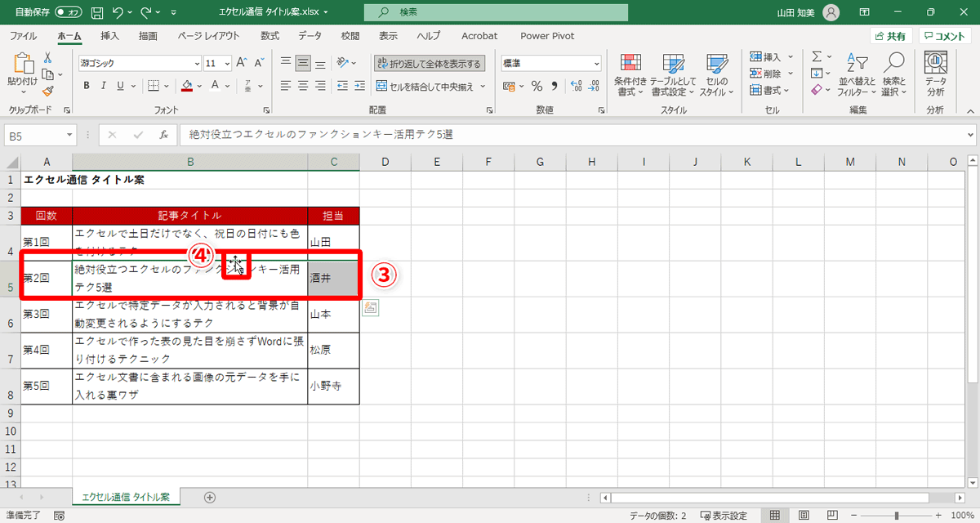Click the Insert Function fx icon
The height and width of the screenshot is (523, 980).
164,135
